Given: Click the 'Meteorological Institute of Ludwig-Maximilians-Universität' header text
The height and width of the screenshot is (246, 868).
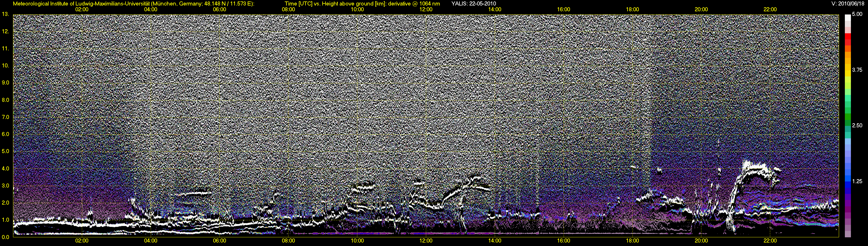Looking at the screenshot, I should tap(82, 3).
